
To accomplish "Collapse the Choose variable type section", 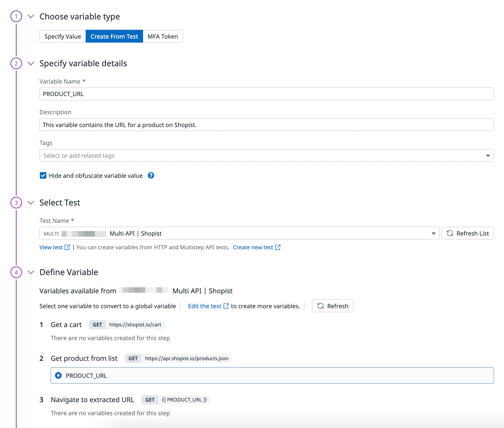I will coord(30,17).
